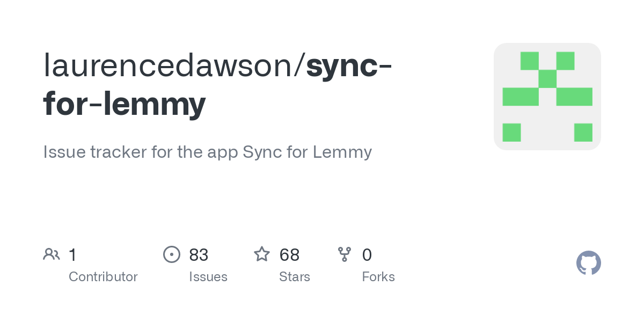The width and height of the screenshot is (644, 322).
Task: Click the forks branch icon
Action: pos(345,254)
